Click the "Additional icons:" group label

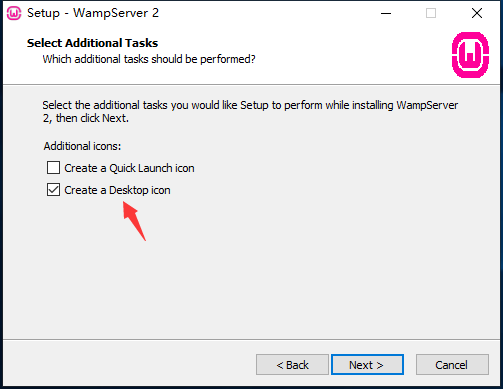click(x=82, y=146)
